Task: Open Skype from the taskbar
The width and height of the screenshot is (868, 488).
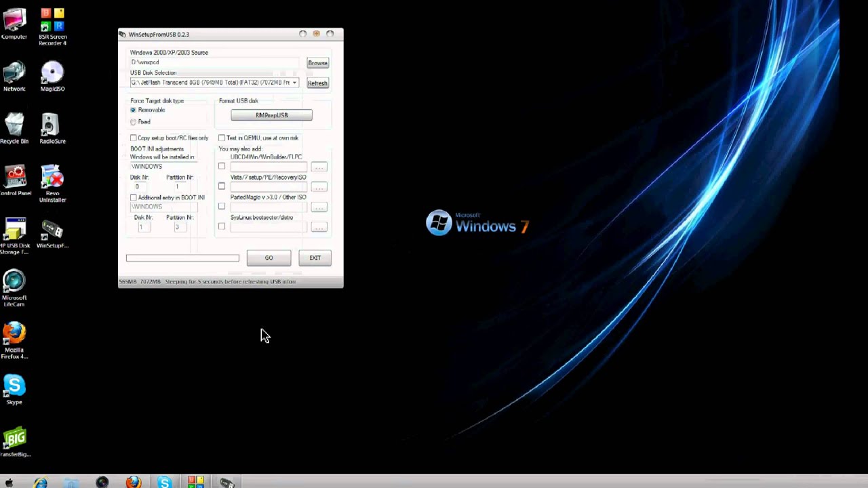Action: (164, 482)
